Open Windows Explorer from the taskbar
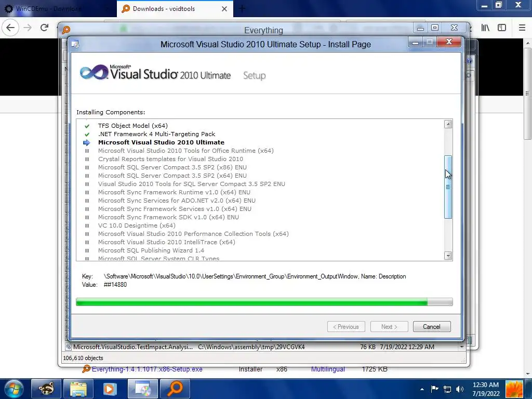 click(78, 389)
